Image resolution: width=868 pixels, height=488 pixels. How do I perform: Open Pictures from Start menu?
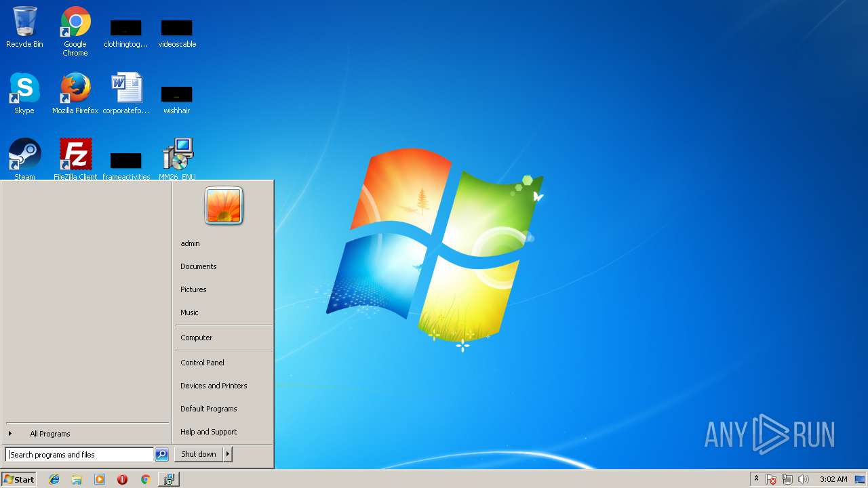[x=224, y=289]
